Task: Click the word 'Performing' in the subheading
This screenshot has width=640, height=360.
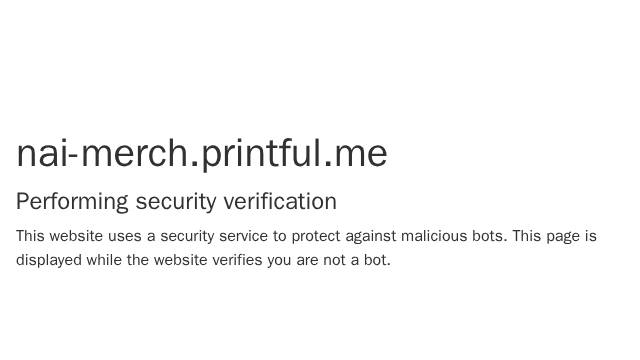Action: pyautogui.click(x=72, y=202)
